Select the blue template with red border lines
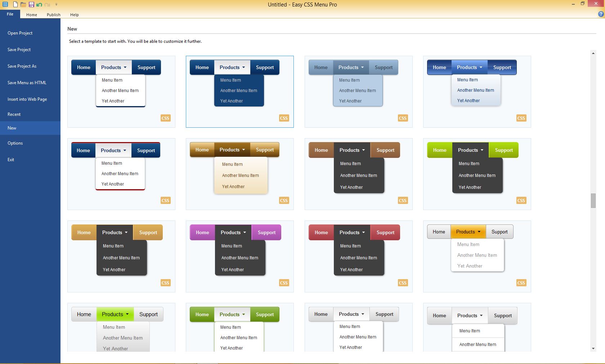The image size is (605, 364). click(121, 174)
